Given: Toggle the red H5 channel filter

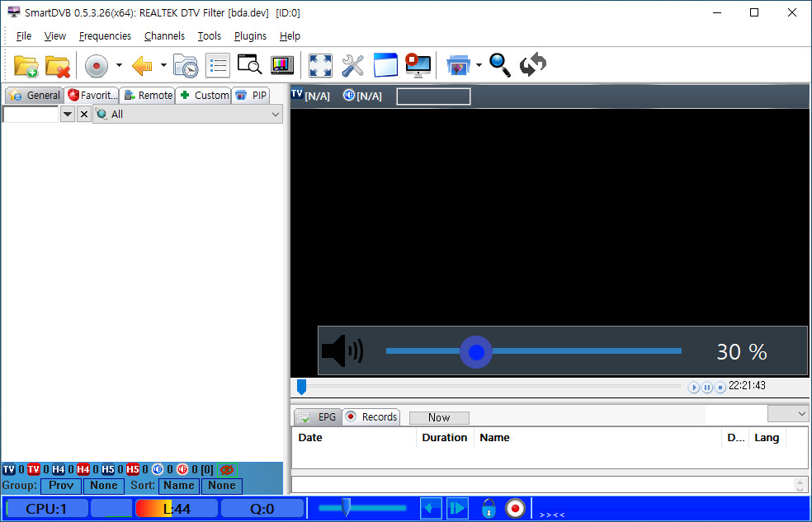Looking at the screenshot, I should click(133, 470).
